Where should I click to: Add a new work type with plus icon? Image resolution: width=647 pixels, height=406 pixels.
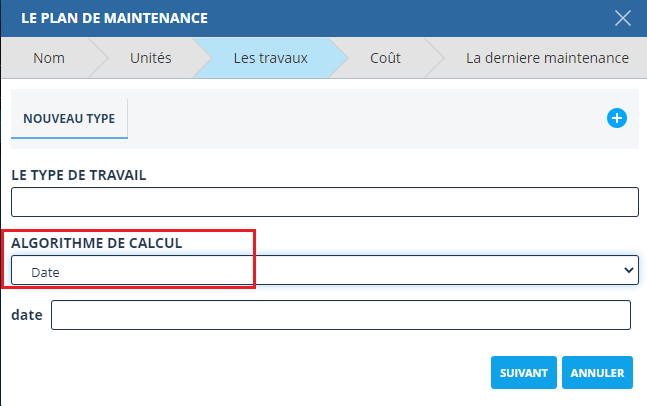point(617,119)
